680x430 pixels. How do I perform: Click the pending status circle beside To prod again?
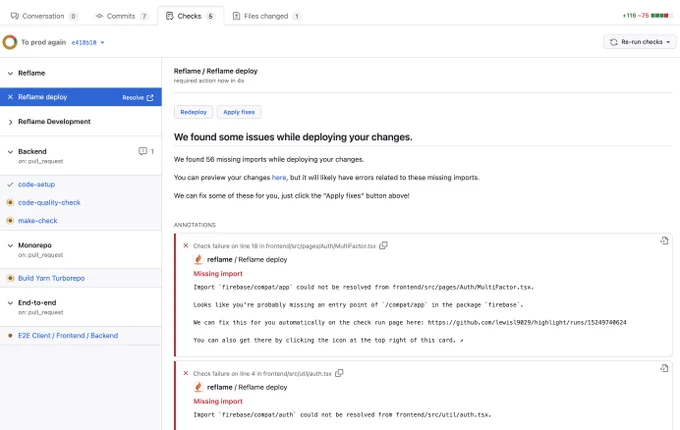pyautogui.click(x=10, y=42)
